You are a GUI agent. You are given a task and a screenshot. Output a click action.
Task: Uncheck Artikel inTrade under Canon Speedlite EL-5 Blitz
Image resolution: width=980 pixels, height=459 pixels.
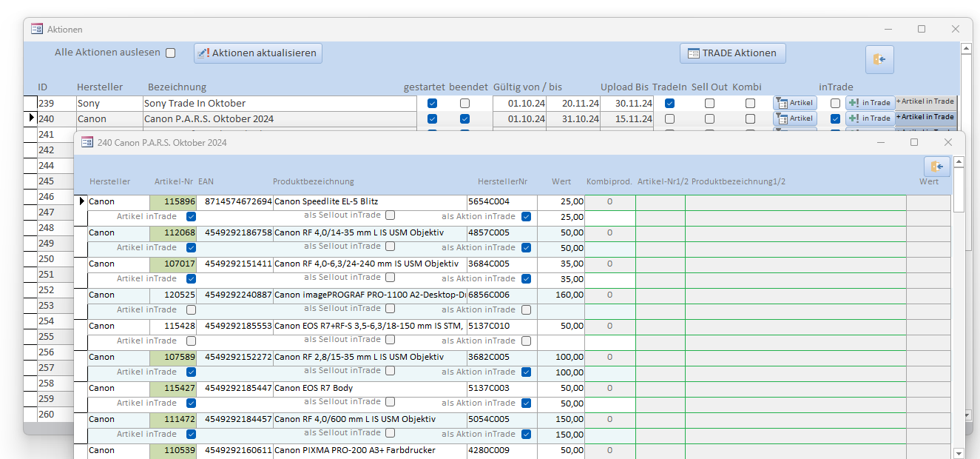(192, 217)
